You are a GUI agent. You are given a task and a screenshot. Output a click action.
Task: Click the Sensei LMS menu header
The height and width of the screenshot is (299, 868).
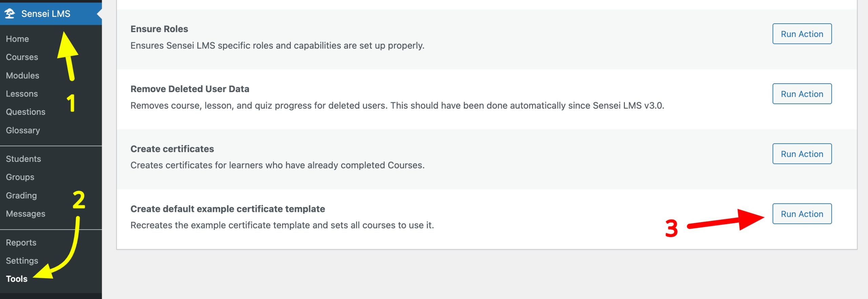(x=46, y=14)
